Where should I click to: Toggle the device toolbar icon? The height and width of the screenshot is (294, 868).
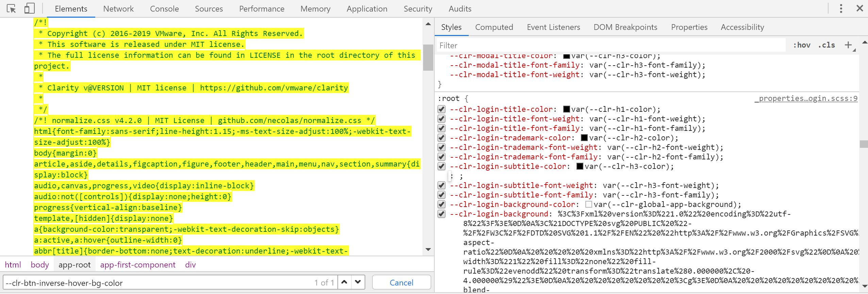coord(30,8)
